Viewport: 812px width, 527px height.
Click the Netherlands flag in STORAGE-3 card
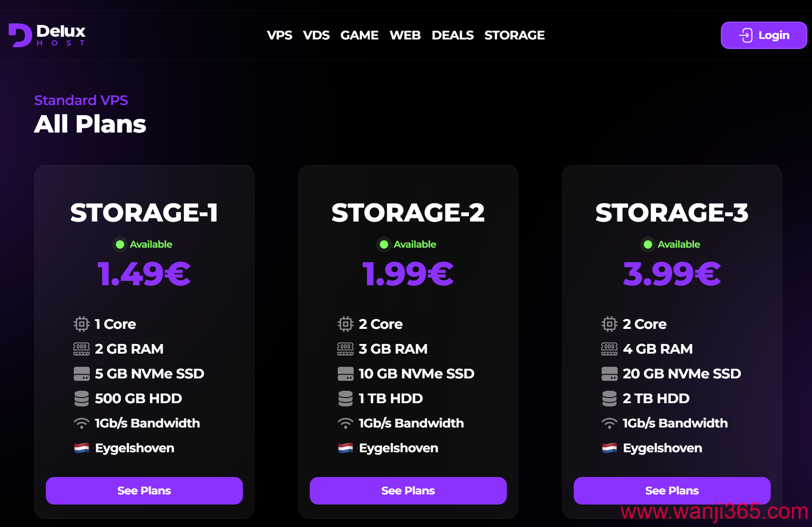(609, 448)
